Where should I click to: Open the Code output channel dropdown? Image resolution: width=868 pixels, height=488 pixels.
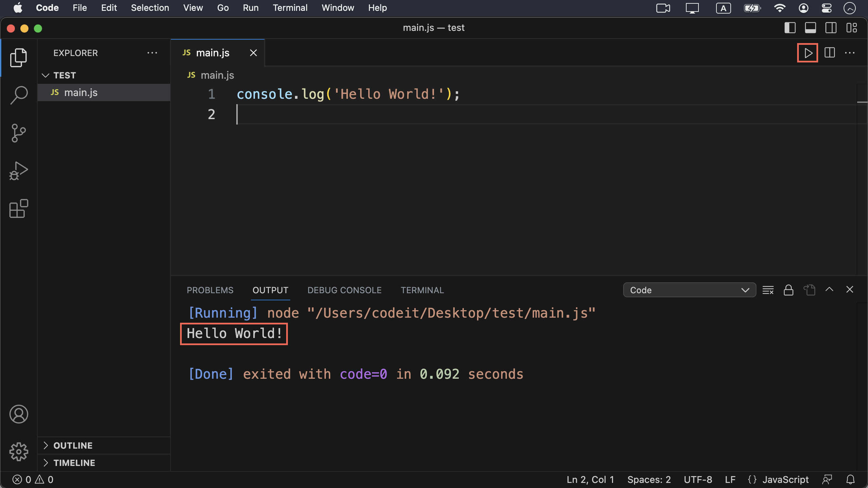tap(689, 290)
